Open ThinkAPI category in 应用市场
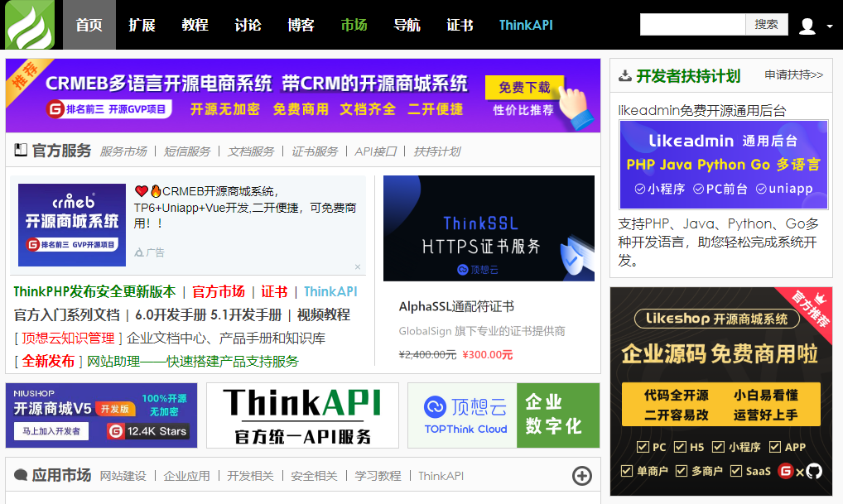 pyautogui.click(x=441, y=476)
